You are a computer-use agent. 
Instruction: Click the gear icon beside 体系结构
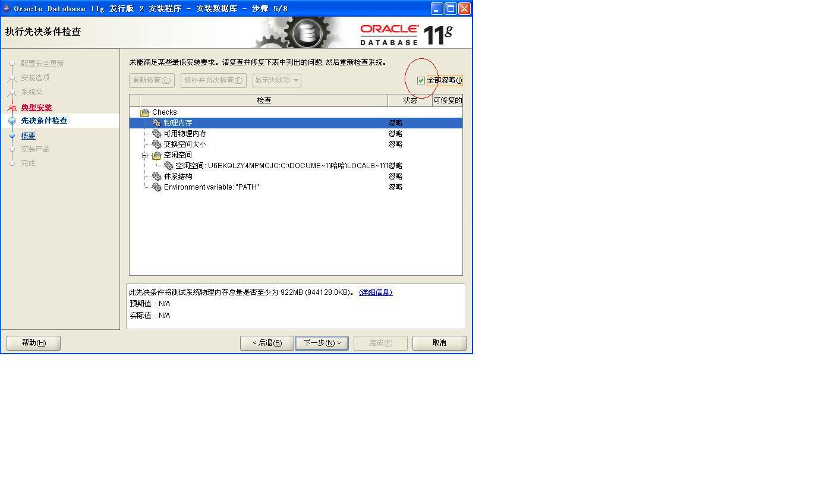coord(157,177)
